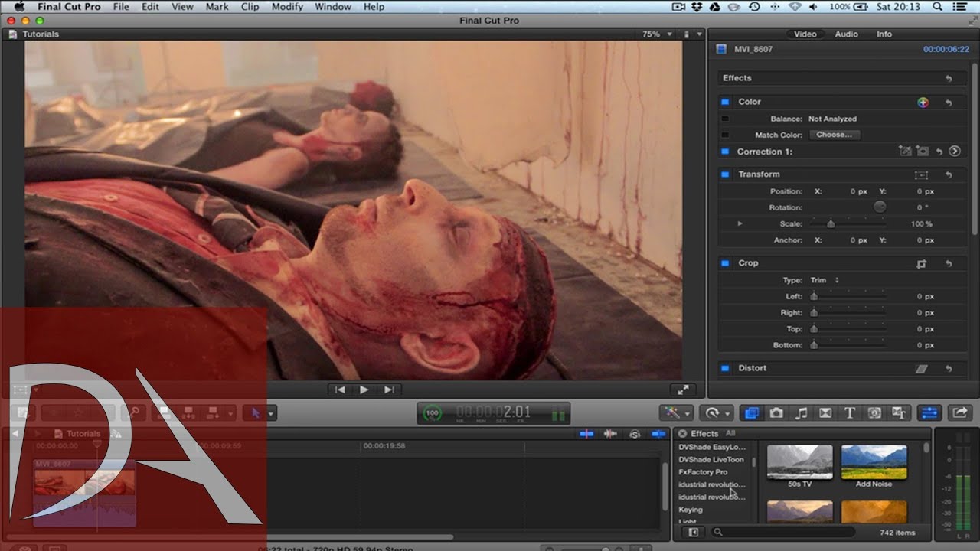Open the color board rainbow icon
This screenshot has width=980, height=551.
(x=923, y=102)
